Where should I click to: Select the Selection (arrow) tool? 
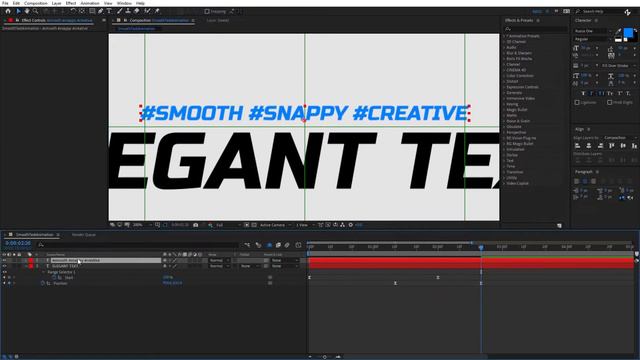[18, 11]
